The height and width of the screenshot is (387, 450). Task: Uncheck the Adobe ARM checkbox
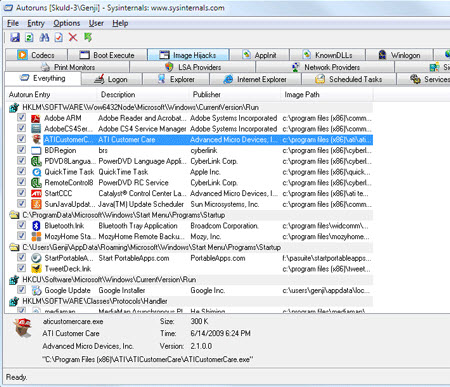pos(21,117)
